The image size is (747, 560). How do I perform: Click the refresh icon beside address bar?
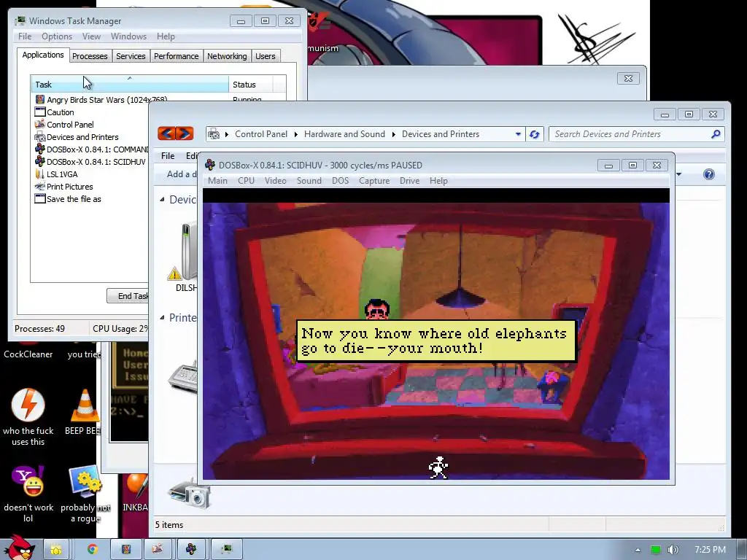(534, 134)
